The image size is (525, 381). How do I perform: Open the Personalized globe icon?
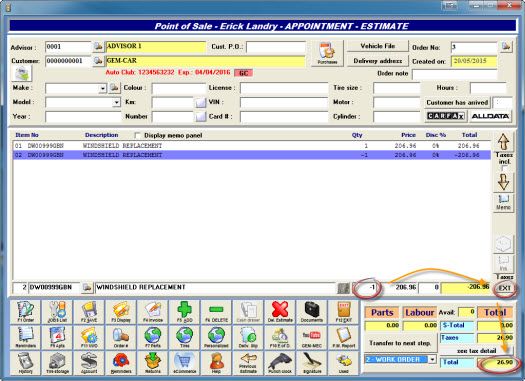(x=216, y=337)
